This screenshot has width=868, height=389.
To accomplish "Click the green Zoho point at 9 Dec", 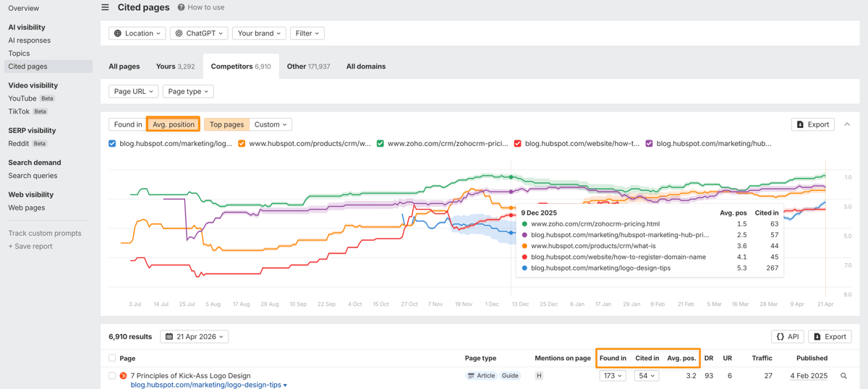I will (x=511, y=176).
